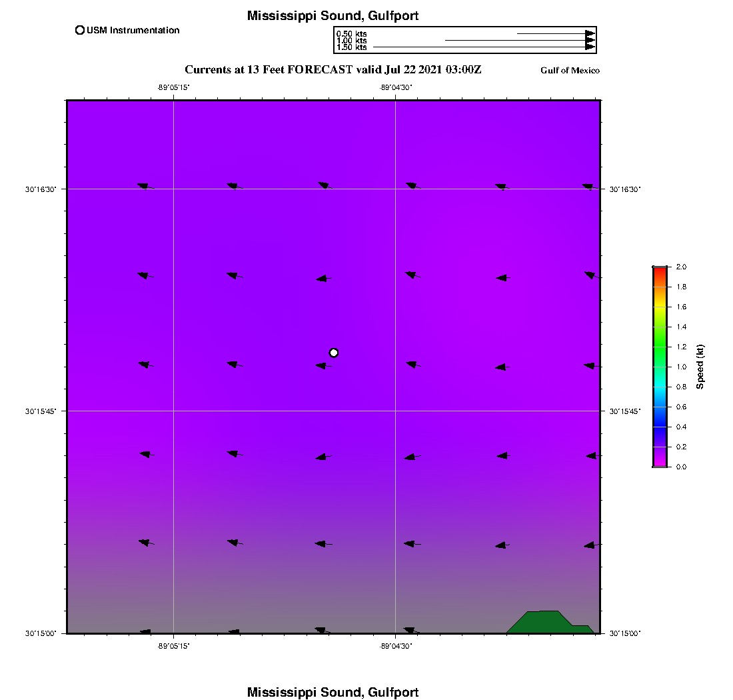733x700 pixels.
Task: Click the top-right current arrow in the grid
Action: [x=588, y=187]
